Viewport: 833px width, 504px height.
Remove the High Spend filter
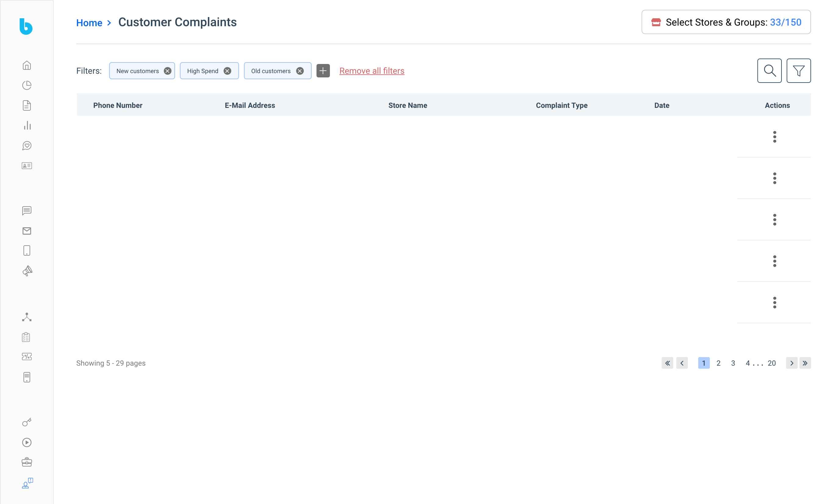(x=227, y=71)
